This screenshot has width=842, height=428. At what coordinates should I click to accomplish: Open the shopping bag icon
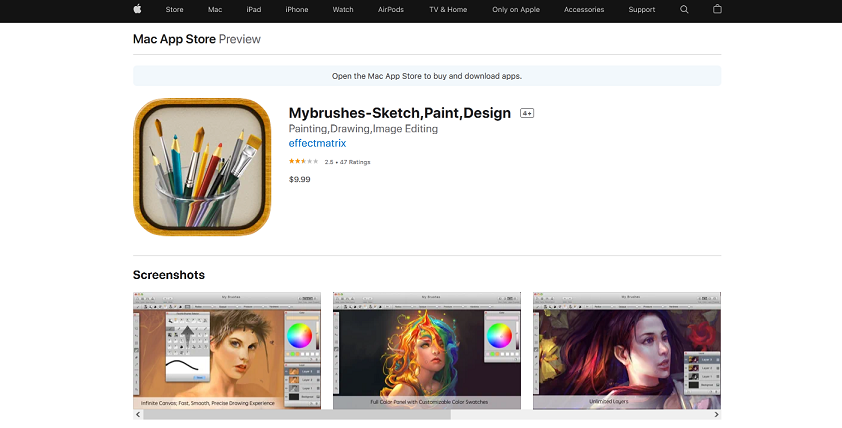pyautogui.click(x=717, y=9)
